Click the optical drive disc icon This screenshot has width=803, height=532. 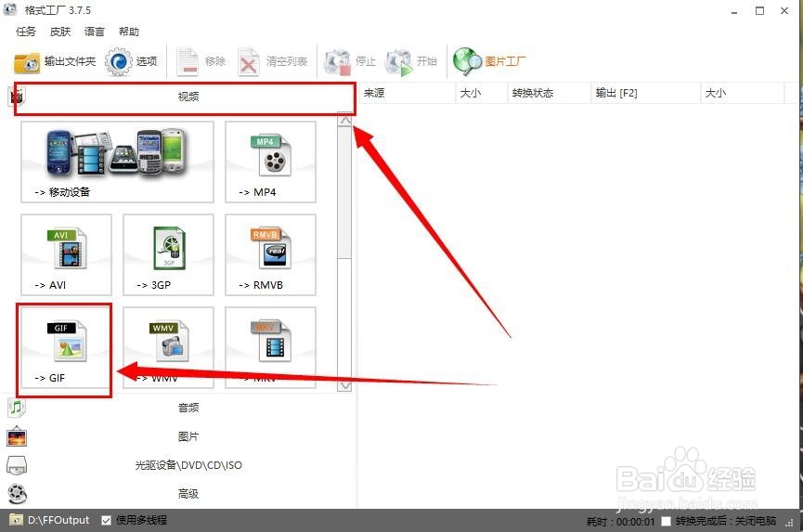point(17,465)
